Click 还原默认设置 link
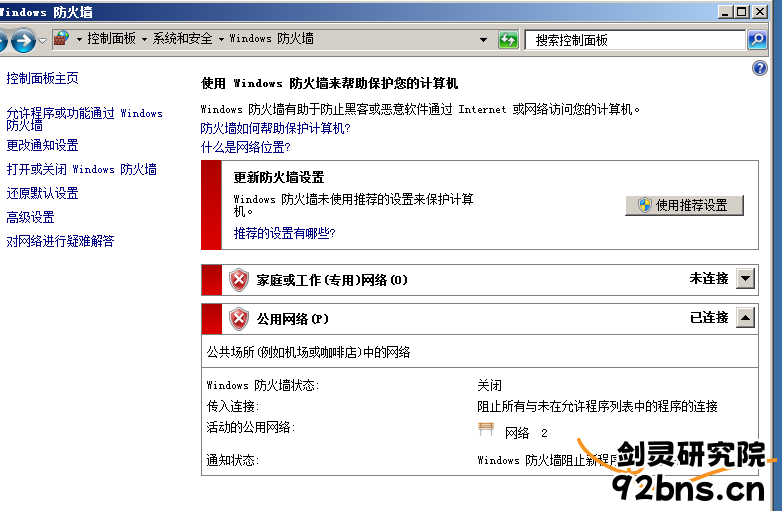This screenshot has width=782, height=511. 42,193
